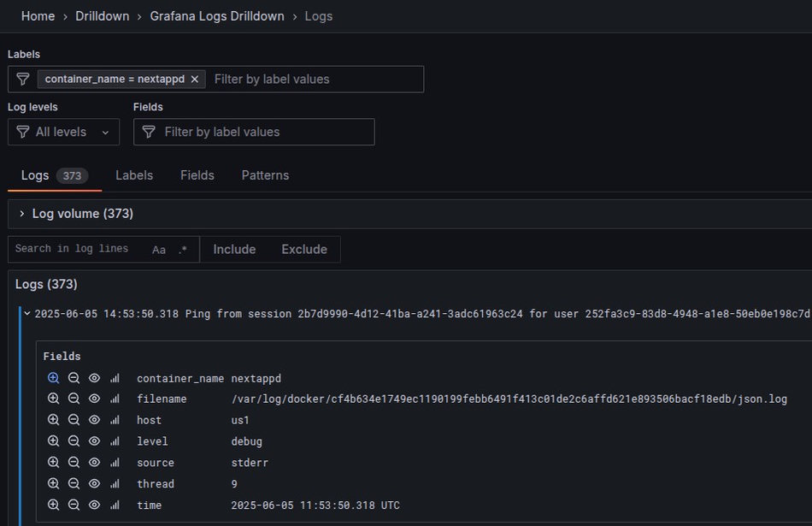Toggle the eye visibility icon for the time field
Viewport: 812px width, 526px height.
coord(94,505)
